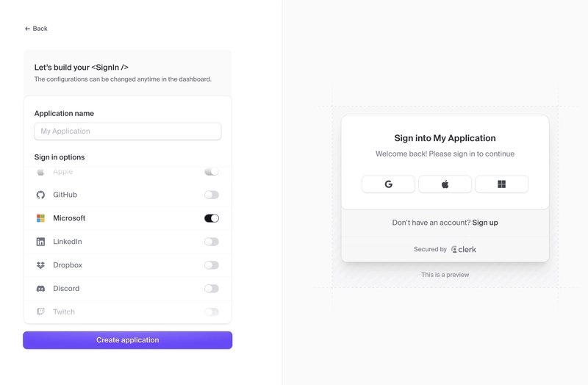The image size is (588, 385).
Task: Turn on the LinkedIn toggle
Action: pos(212,242)
